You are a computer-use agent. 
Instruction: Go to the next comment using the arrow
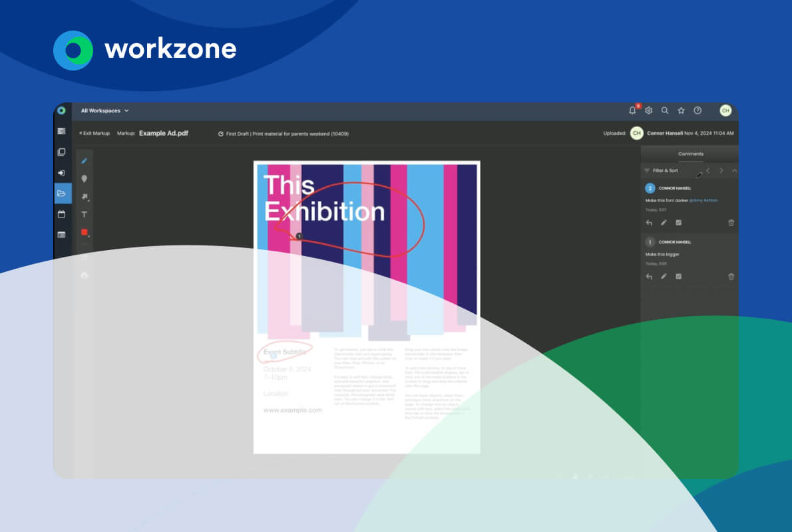click(x=721, y=170)
